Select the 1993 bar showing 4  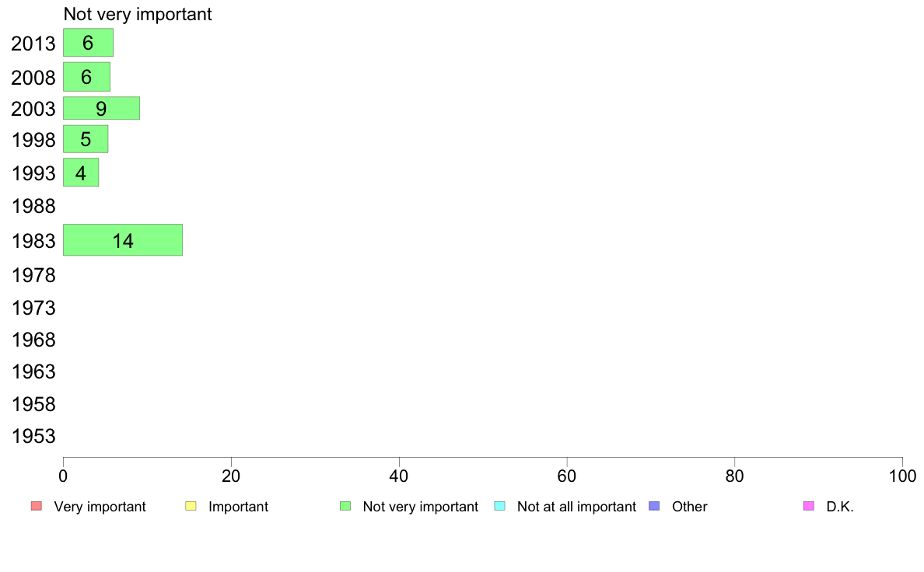click(82, 173)
